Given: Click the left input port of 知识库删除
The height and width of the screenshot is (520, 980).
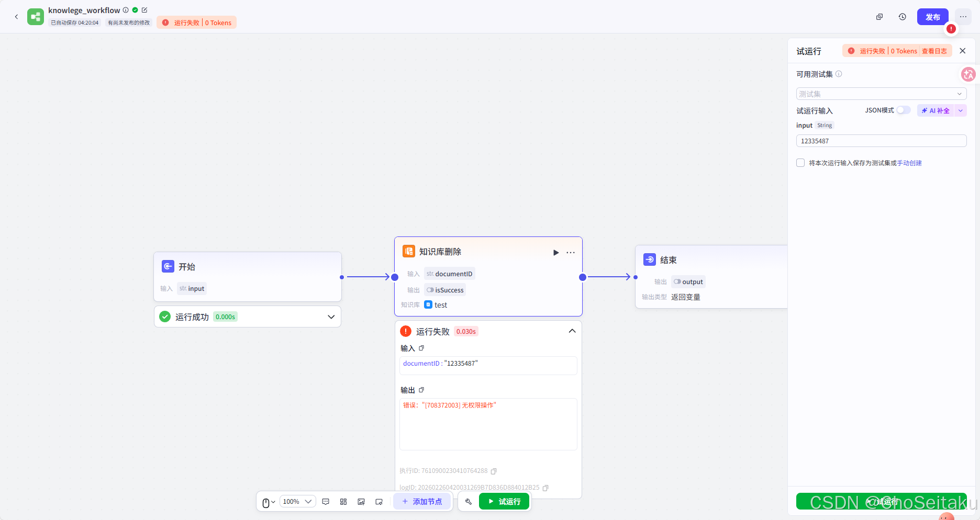Looking at the screenshot, I should [395, 277].
